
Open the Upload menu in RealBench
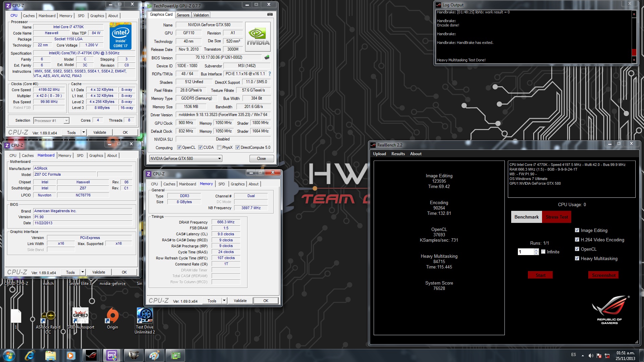pyautogui.click(x=379, y=154)
